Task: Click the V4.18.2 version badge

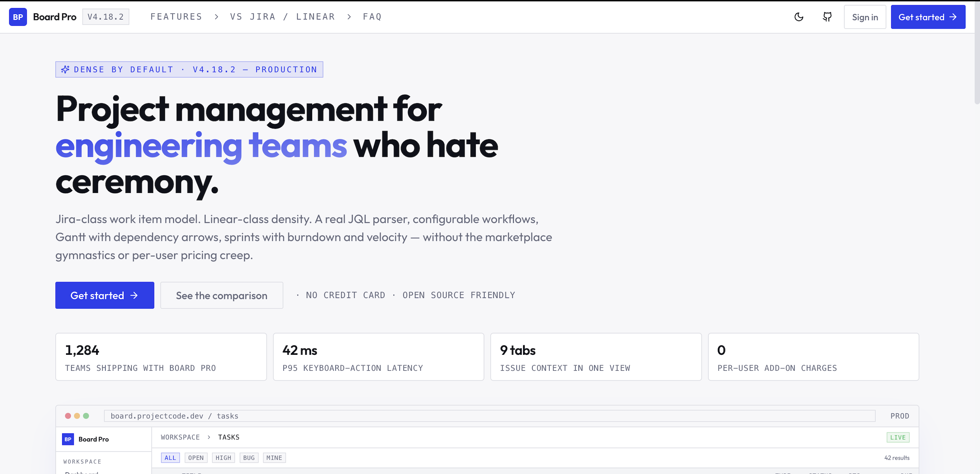Action: (106, 17)
